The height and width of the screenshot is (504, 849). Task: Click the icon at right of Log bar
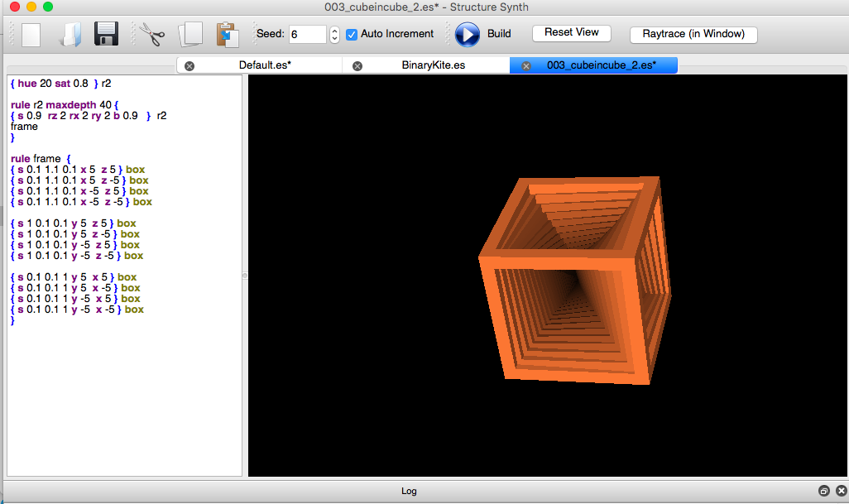click(841, 490)
